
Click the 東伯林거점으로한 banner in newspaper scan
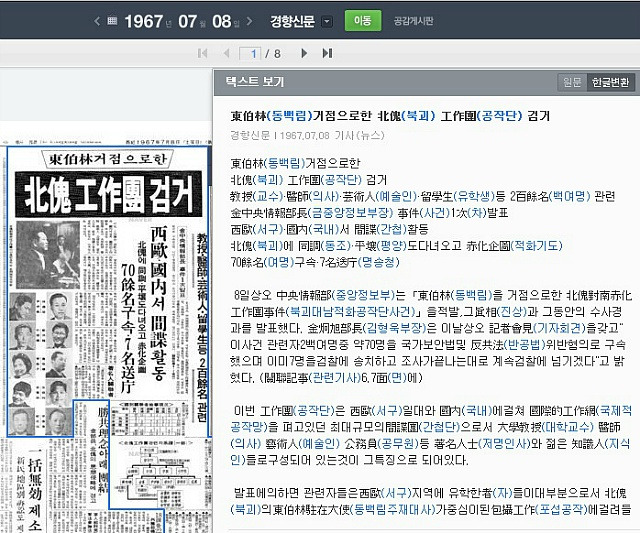[108, 159]
